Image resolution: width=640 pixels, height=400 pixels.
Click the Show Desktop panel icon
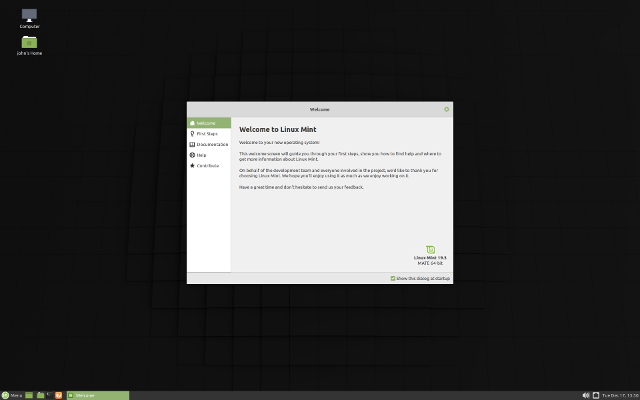click(29, 395)
